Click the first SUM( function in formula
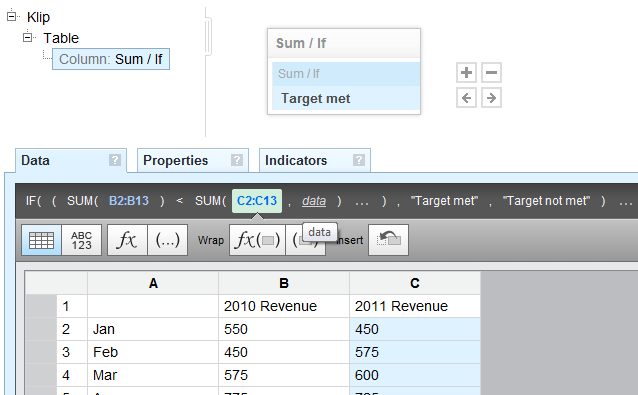Viewport: 638px width, 395px height. point(82,201)
